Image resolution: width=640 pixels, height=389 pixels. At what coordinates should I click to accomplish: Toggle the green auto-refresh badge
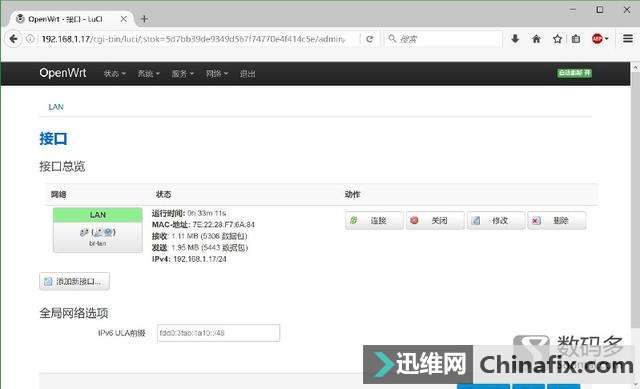[x=575, y=73]
